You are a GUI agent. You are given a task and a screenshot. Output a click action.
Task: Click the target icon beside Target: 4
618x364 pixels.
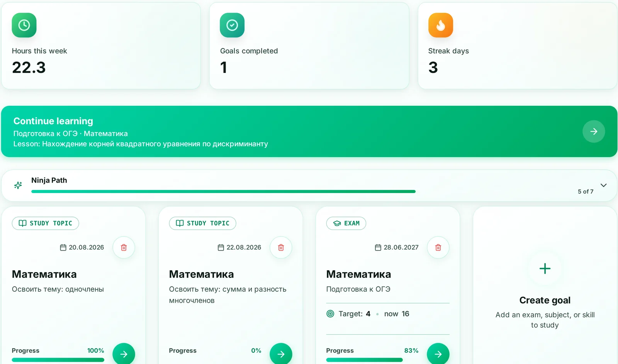pyautogui.click(x=330, y=314)
